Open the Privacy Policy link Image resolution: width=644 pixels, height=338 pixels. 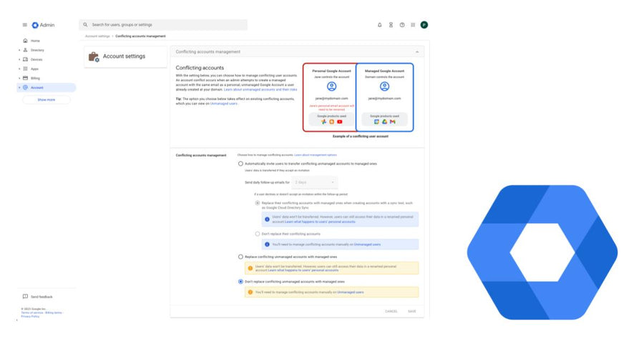(30, 317)
